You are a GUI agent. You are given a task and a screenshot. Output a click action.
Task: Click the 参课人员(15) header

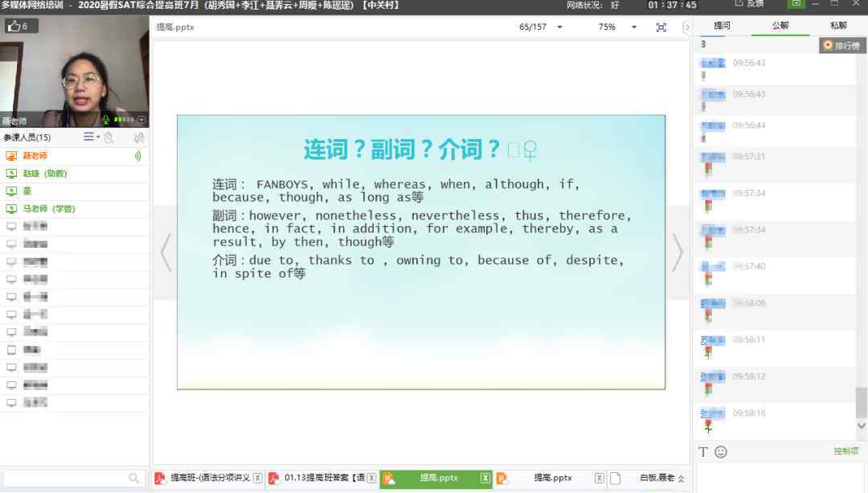click(x=27, y=138)
